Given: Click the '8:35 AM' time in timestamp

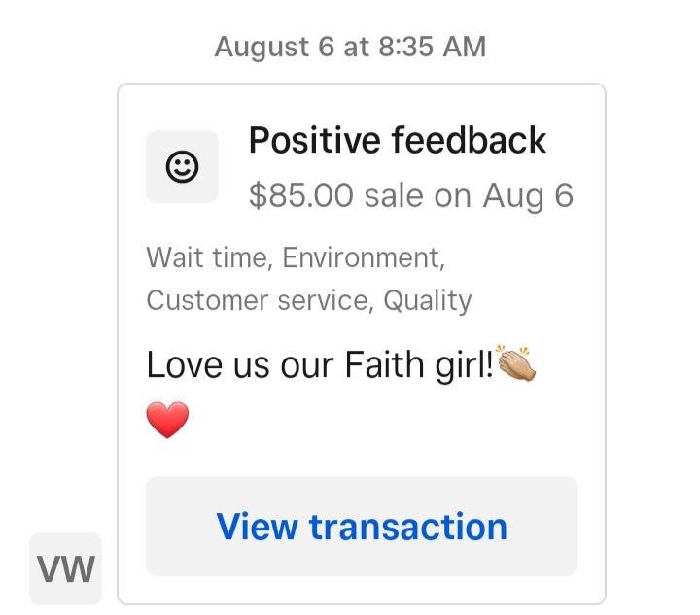Looking at the screenshot, I should pos(433,47).
